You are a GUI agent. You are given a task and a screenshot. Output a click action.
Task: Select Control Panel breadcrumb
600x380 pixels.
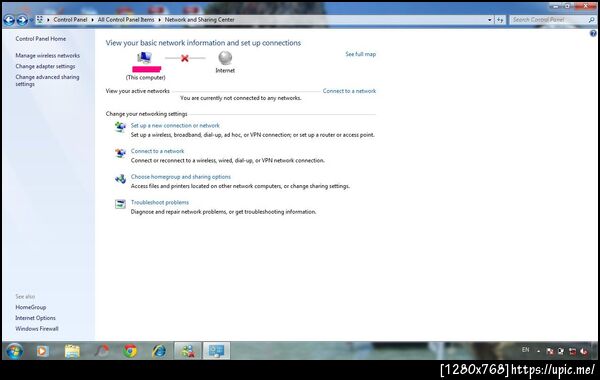70,20
